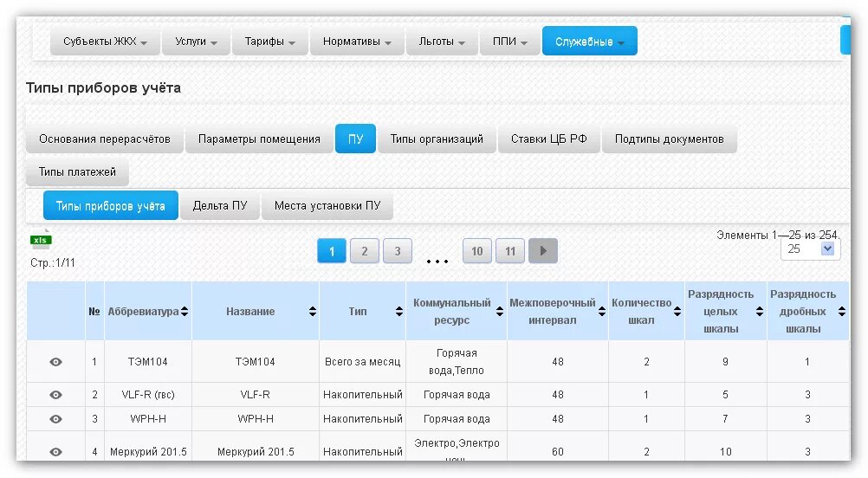Switch to Ставки ЦБ РФ tab
The height and width of the screenshot is (478, 868).
[549, 139]
